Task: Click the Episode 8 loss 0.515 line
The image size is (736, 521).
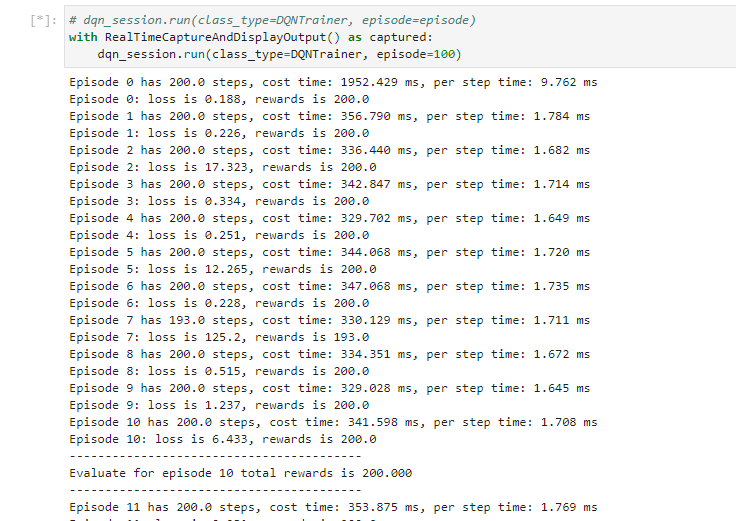Action: pos(219,371)
